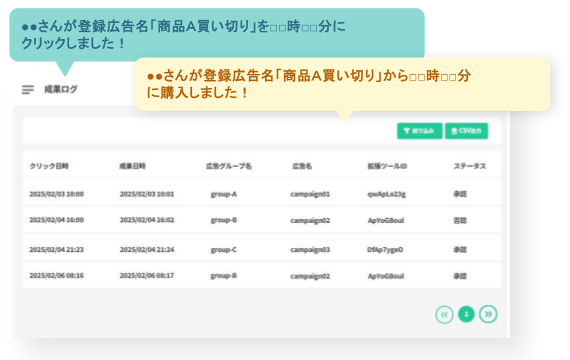Click ApYoGBoul in the 2025/02/06 08:16 row

pyautogui.click(x=386, y=276)
